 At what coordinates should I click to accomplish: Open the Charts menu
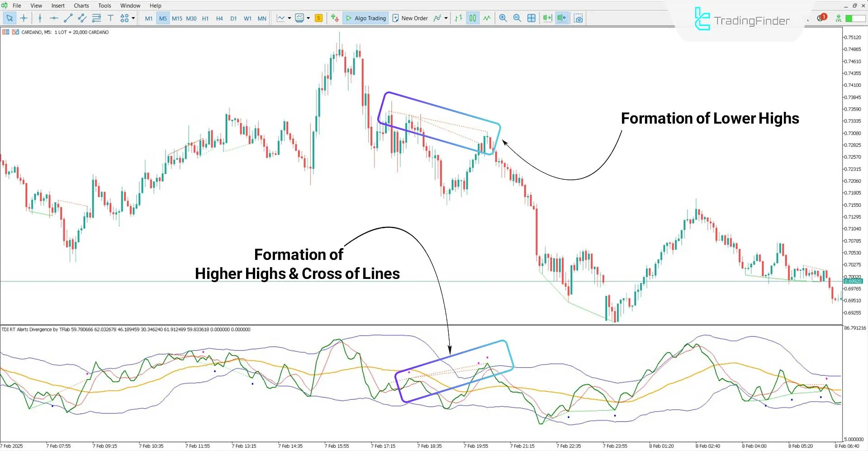81,5
